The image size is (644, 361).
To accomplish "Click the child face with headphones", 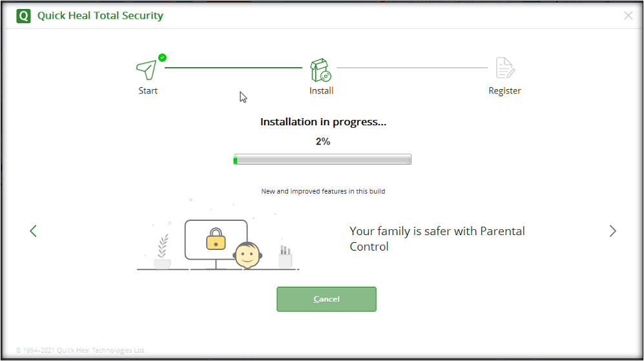I will click(246, 255).
